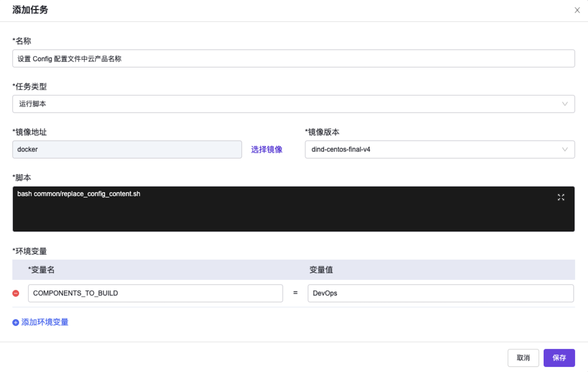Image resolution: width=588 pixels, height=372 pixels.
Task: Click the bash command text in script editor
Action: [x=79, y=194]
